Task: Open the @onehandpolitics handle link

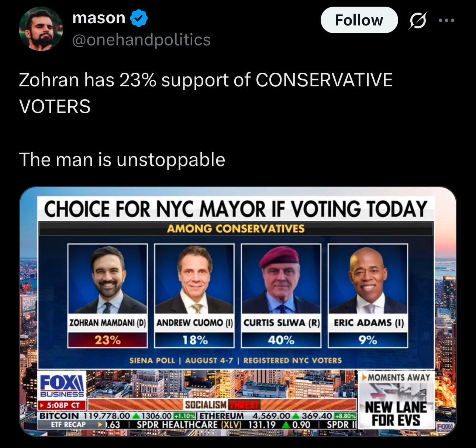Action: pos(141,40)
